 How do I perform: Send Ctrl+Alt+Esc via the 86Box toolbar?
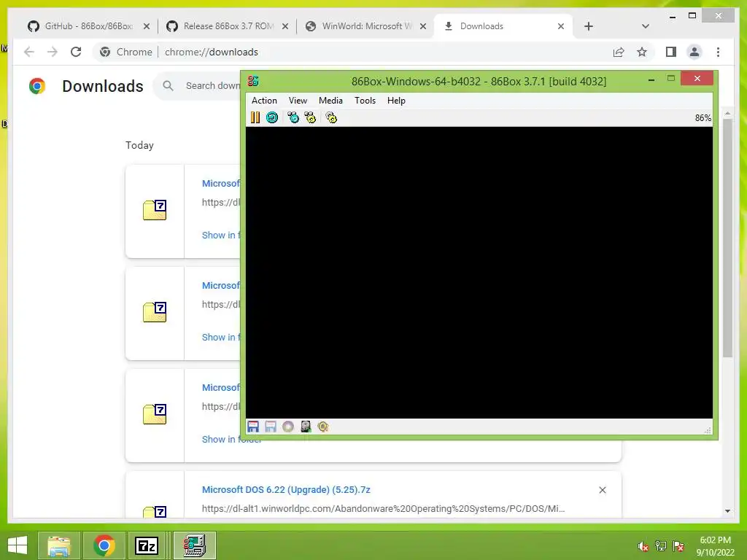tap(310, 117)
